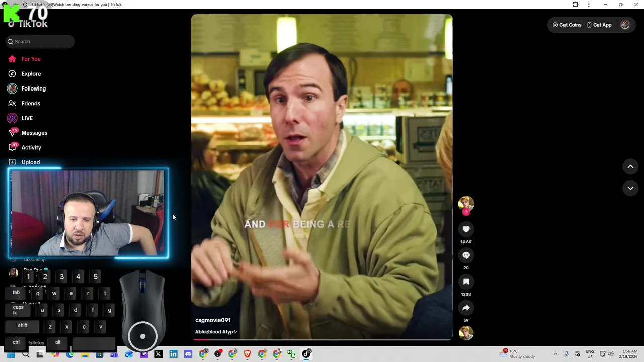Image resolution: width=644 pixels, height=362 pixels.
Task: Open the volume speaker icon
Action: 611,354
